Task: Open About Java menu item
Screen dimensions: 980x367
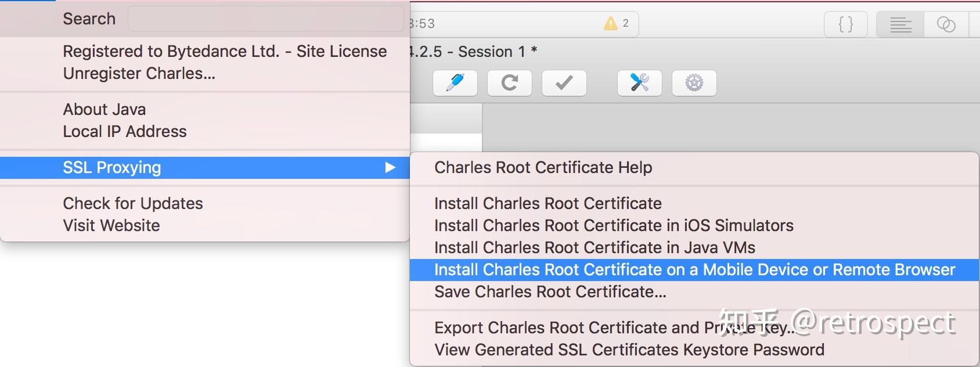Action: click(x=205, y=109)
